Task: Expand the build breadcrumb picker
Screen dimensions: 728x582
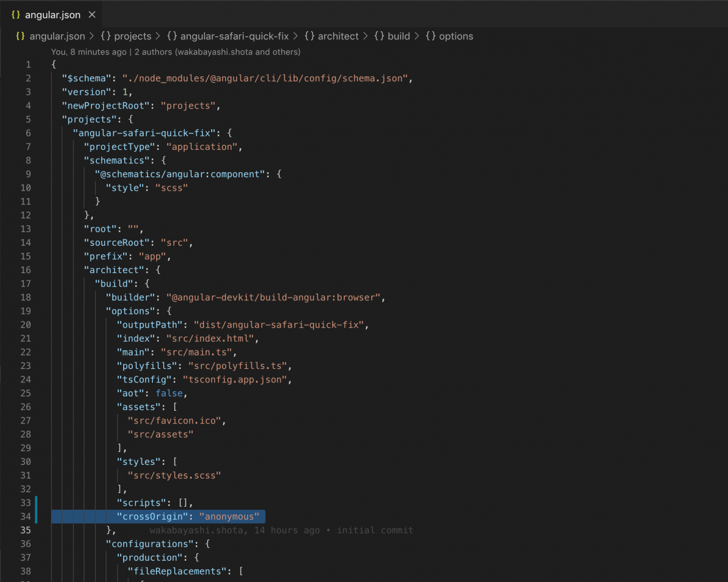Action: [398, 36]
